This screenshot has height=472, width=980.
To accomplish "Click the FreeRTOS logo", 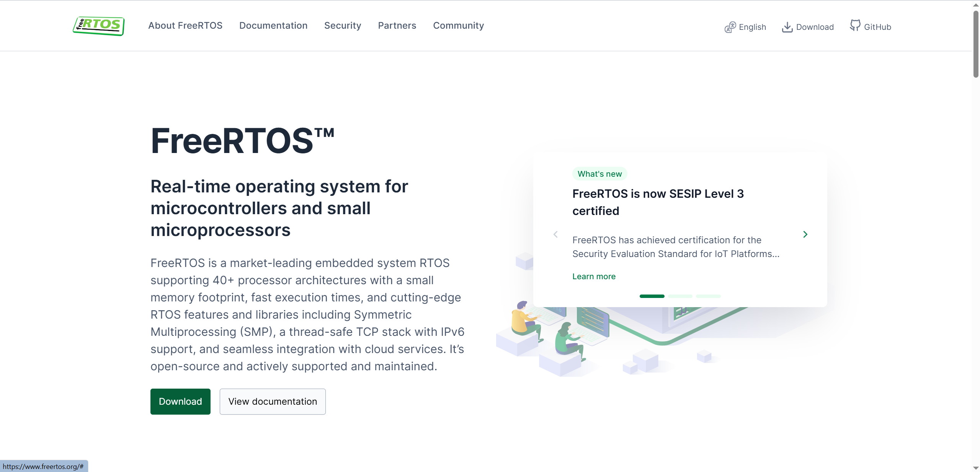I will (99, 26).
